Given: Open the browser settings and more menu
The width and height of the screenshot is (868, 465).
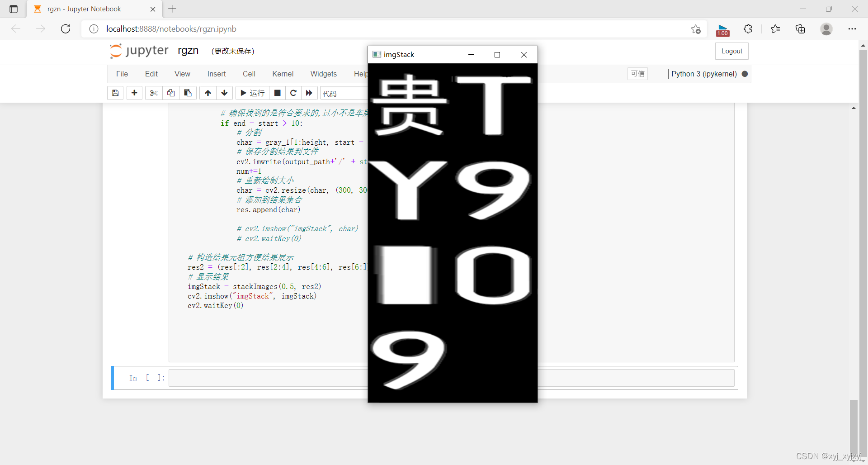Looking at the screenshot, I should [852, 29].
